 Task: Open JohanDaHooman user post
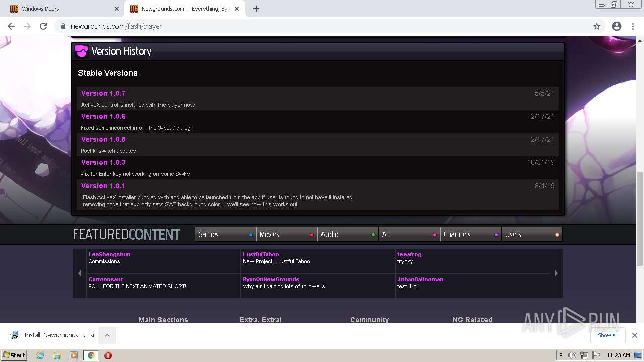point(420,279)
